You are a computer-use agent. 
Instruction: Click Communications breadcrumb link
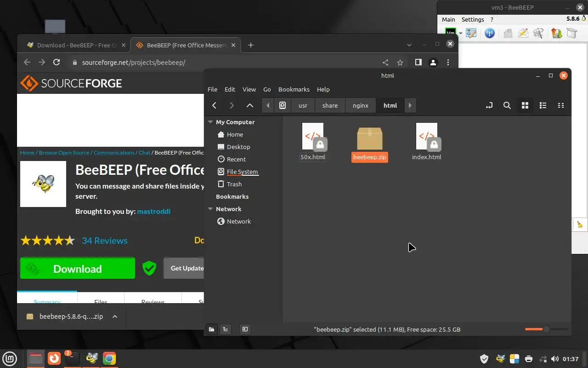click(x=114, y=153)
